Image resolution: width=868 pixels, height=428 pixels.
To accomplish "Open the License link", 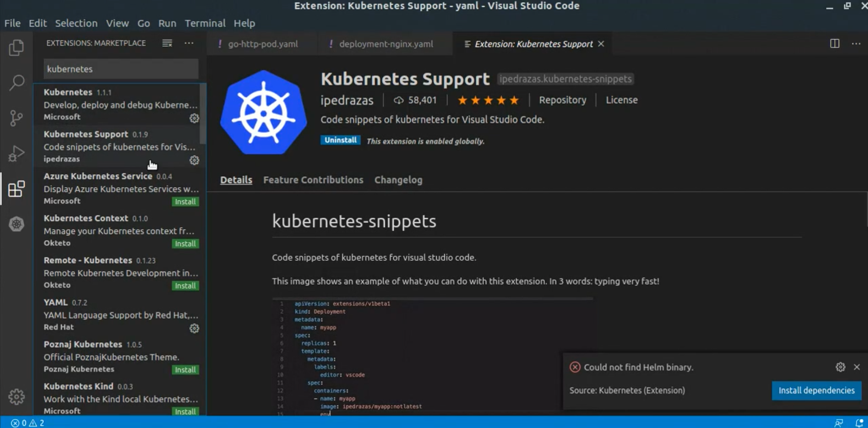I will point(621,100).
